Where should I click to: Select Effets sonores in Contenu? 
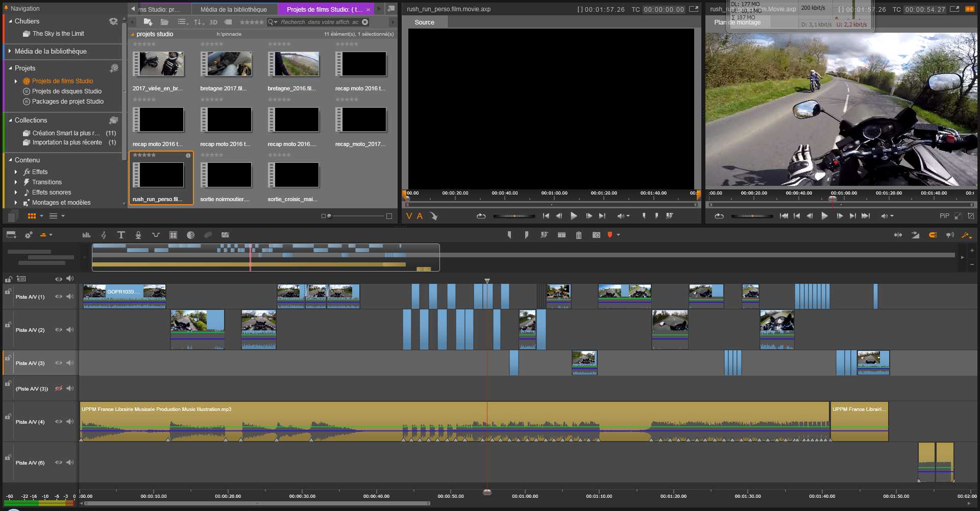52,192
